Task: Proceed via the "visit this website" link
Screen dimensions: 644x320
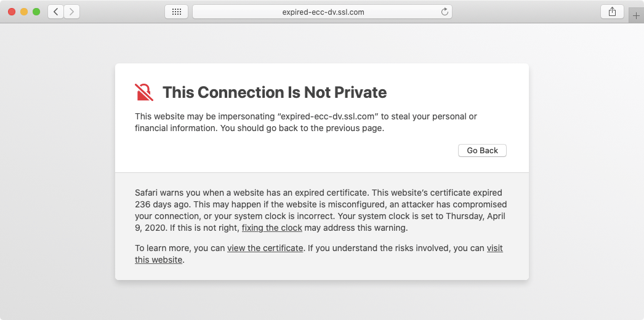Action: tap(494, 248)
